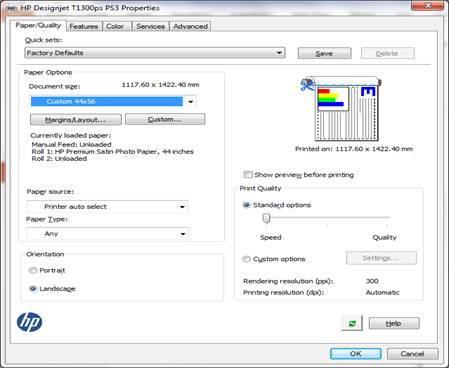Expand the Document size dropdown
The width and height of the screenshot is (449, 368).
pyautogui.click(x=113, y=101)
